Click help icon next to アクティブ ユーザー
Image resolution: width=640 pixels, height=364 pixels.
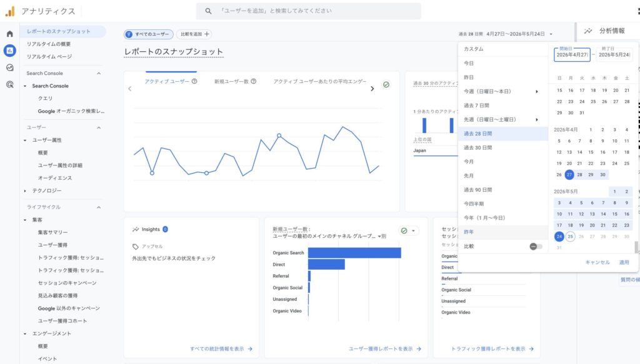[x=195, y=81]
